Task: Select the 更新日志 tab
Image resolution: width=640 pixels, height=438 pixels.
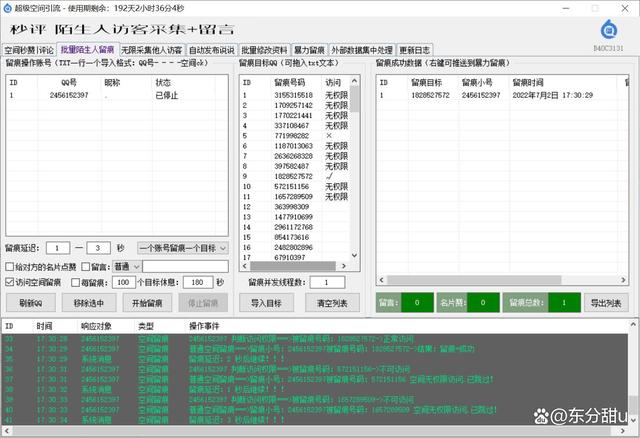Action: coord(414,49)
